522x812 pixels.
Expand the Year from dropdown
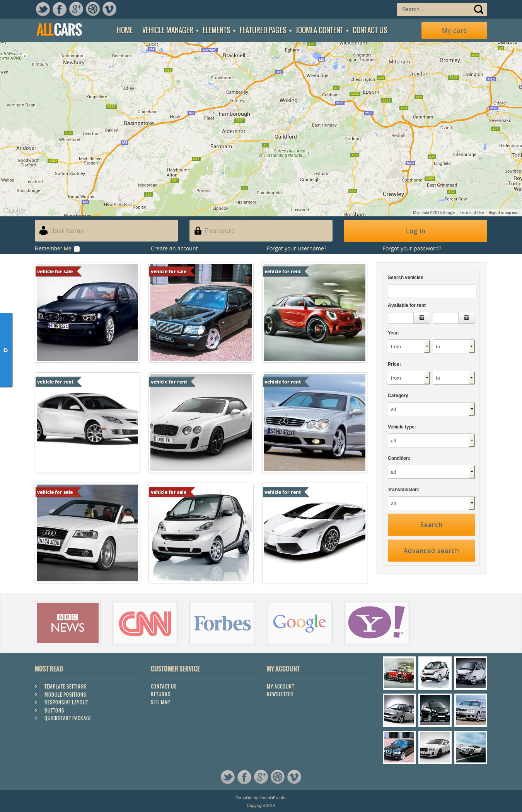point(409,346)
